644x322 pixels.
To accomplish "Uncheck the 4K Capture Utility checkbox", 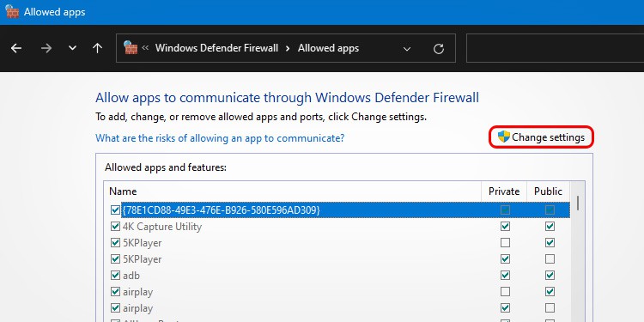I will coord(115,227).
